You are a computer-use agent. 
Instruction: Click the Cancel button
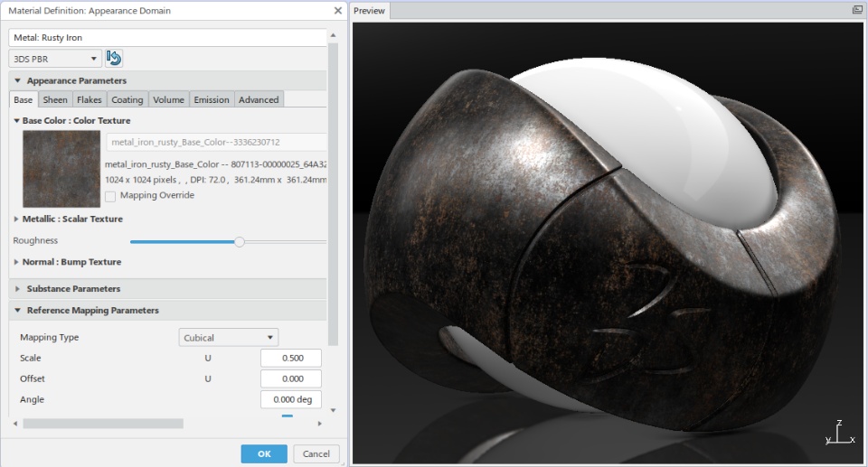pos(316,453)
